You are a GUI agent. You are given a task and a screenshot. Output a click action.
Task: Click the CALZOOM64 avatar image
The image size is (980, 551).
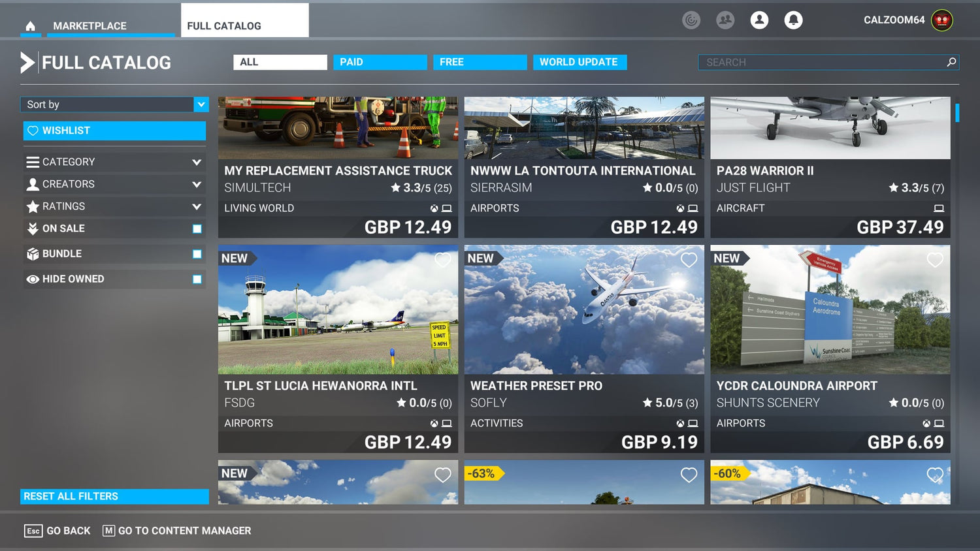tap(941, 20)
